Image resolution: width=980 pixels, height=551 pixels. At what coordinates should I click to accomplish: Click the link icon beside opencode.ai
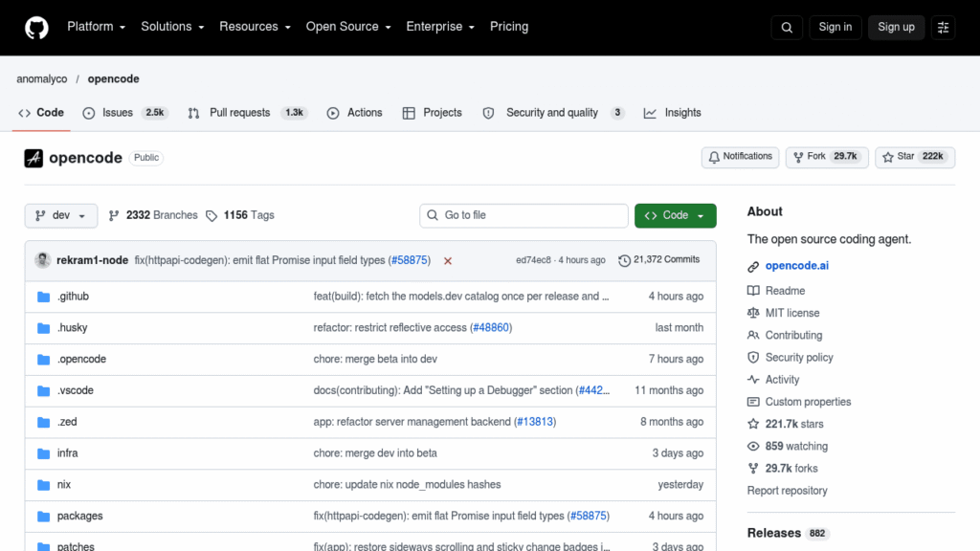753,267
